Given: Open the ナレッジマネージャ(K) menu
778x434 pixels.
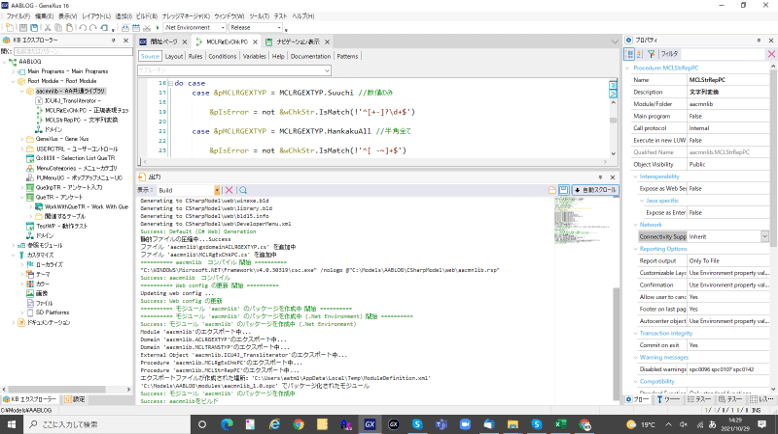Looking at the screenshot, I should click(x=186, y=16).
